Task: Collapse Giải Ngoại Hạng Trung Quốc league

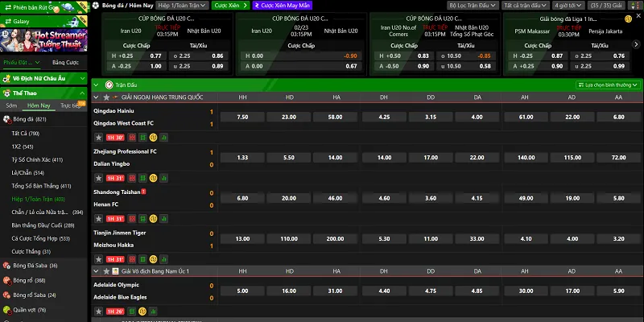Action: 96,97
